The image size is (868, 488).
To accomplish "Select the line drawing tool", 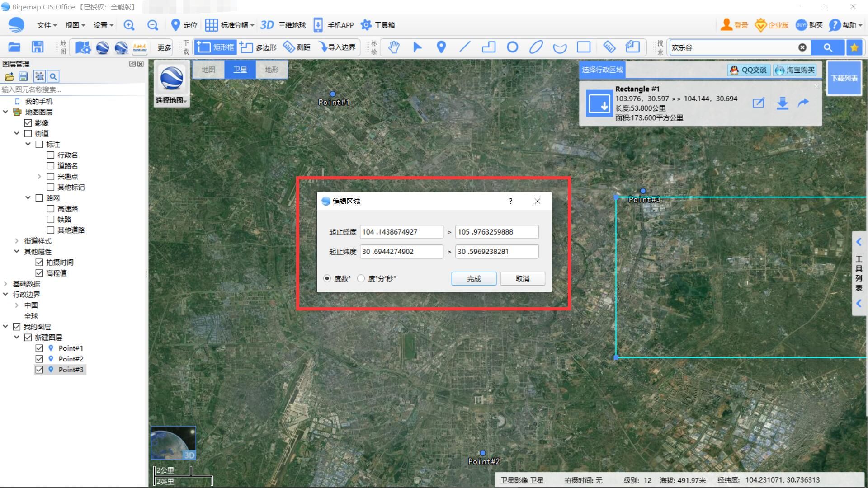I will 465,47.
